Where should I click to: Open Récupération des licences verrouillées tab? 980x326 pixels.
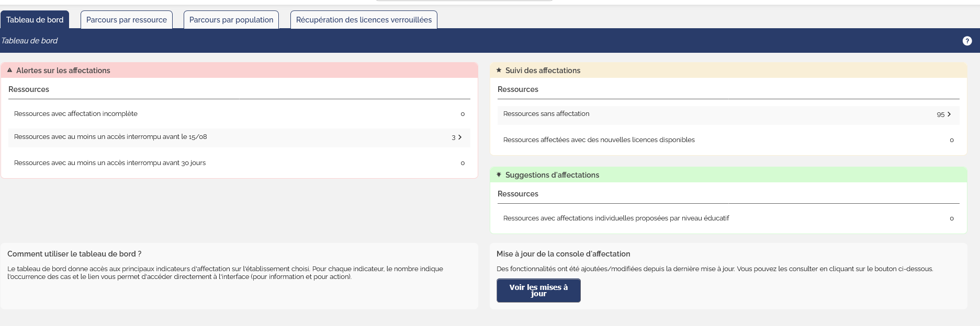click(364, 20)
